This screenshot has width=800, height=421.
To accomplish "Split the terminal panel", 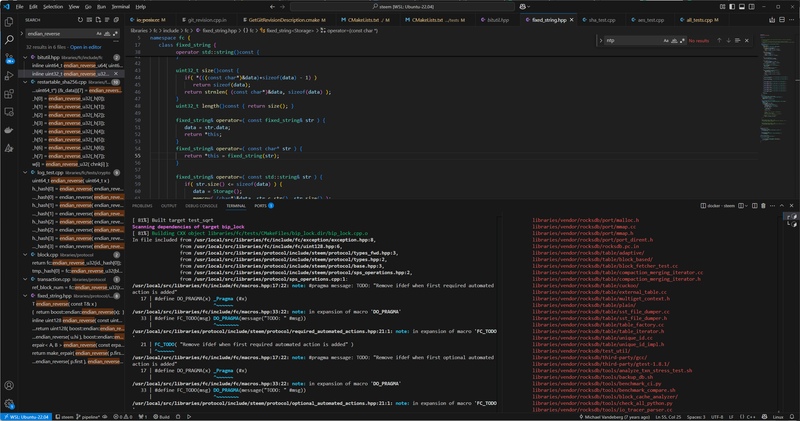I will point(755,206).
